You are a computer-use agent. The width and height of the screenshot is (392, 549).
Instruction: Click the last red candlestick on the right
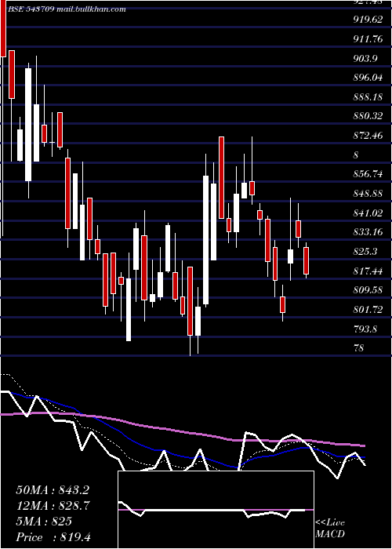coord(307,261)
